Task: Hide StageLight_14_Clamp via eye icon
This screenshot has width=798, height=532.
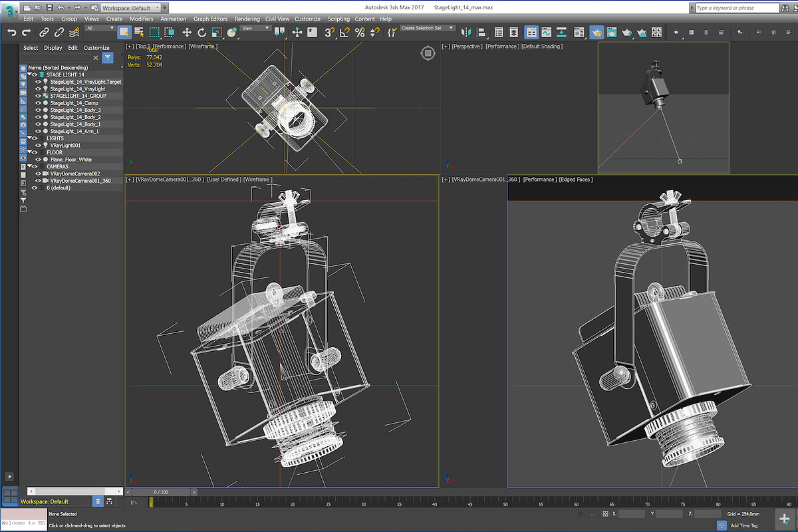Action: pos(38,103)
